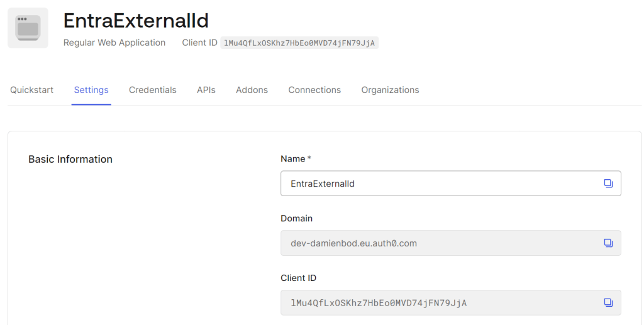Copy the Name field value
Viewport: 644px width, 325px height.
tap(608, 184)
